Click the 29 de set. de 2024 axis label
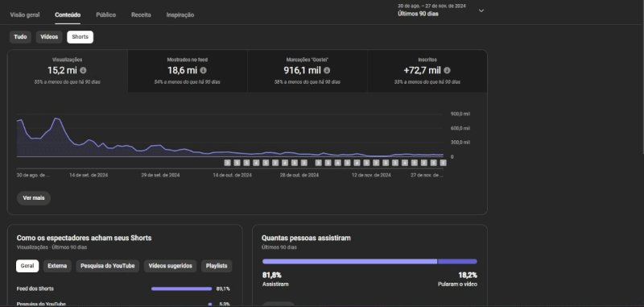 (x=160, y=175)
